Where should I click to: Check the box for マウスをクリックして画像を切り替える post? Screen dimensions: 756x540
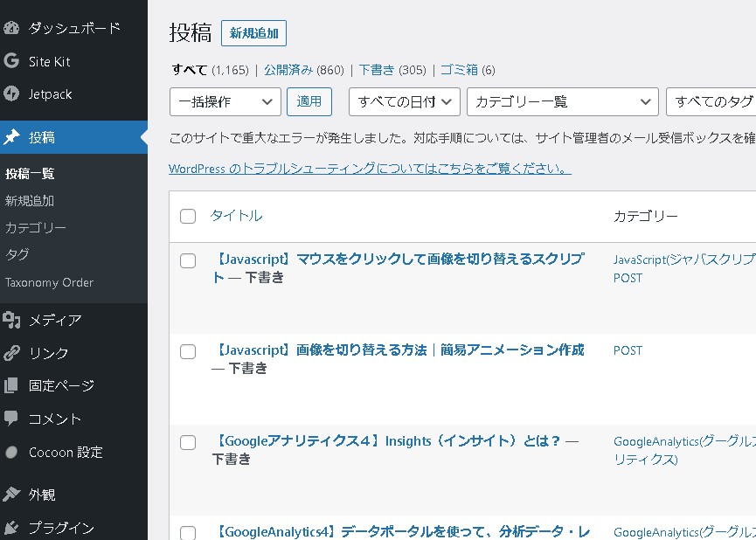(188, 260)
